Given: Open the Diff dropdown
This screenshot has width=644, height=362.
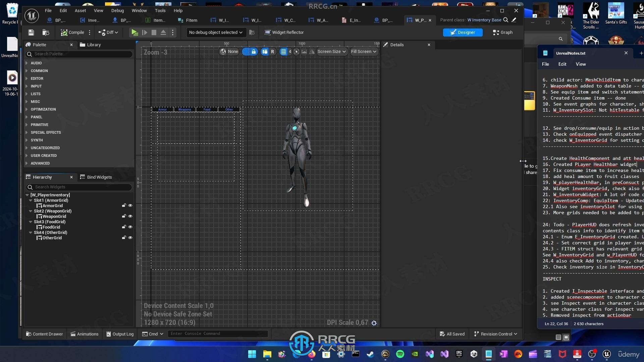Looking at the screenshot, I should coord(108,33).
